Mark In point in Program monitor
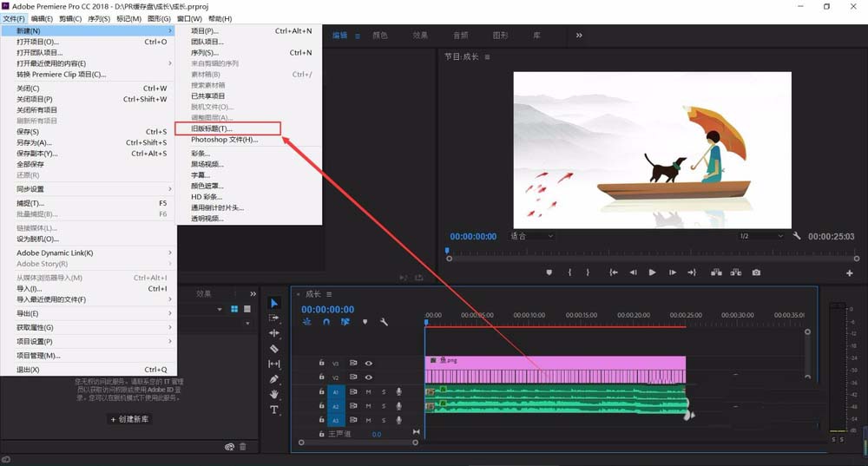This screenshot has height=466, width=868. [x=569, y=272]
